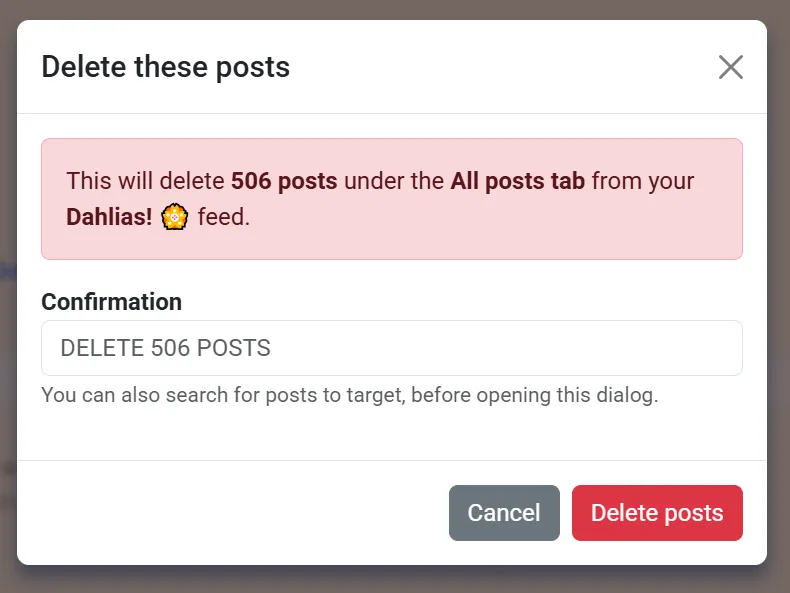Viewport: 790px width, 593px height.
Task: Click the "before opening this dialog" hint text
Action: [x=535, y=395]
